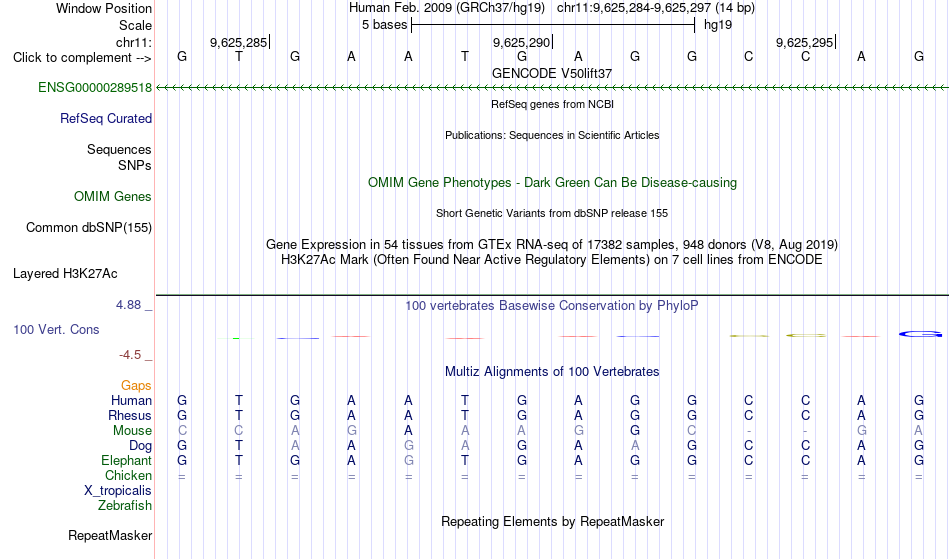The height and width of the screenshot is (559, 950).
Task: Click the 9,625,285 position marker
Action: point(239,42)
